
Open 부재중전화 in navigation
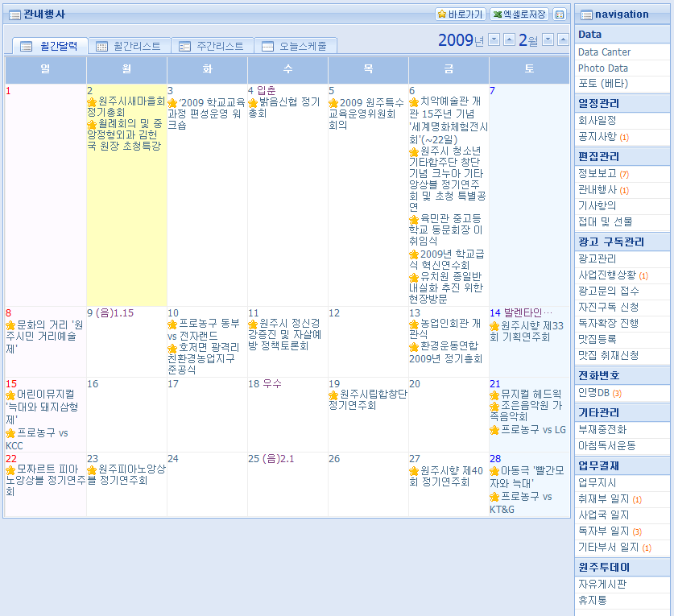[x=602, y=430]
